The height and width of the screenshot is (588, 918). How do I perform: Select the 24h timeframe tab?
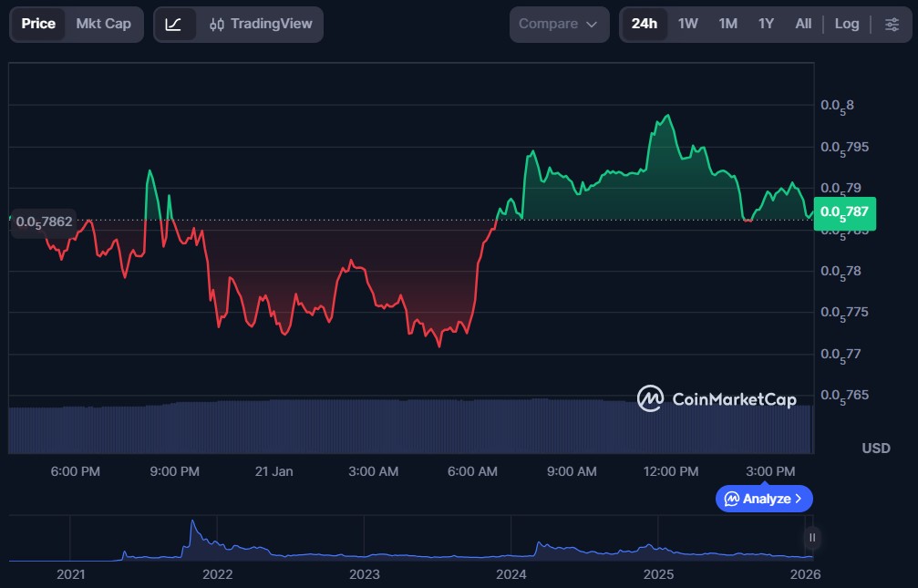click(645, 25)
